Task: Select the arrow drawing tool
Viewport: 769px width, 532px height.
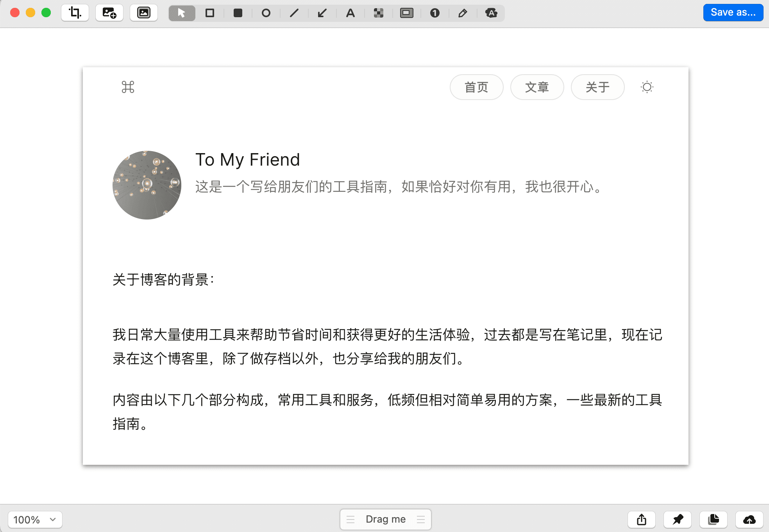Action: (x=322, y=13)
